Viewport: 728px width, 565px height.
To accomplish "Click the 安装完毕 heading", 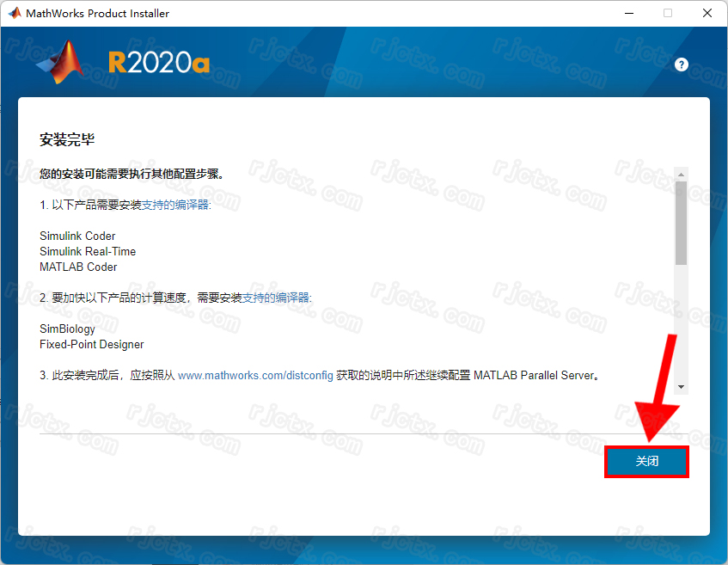I will (67, 140).
